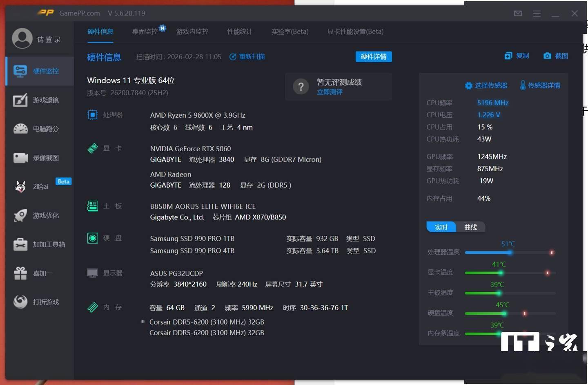
Task: Open the 2哈ai Beta feature
Action: click(x=39, y=187)
